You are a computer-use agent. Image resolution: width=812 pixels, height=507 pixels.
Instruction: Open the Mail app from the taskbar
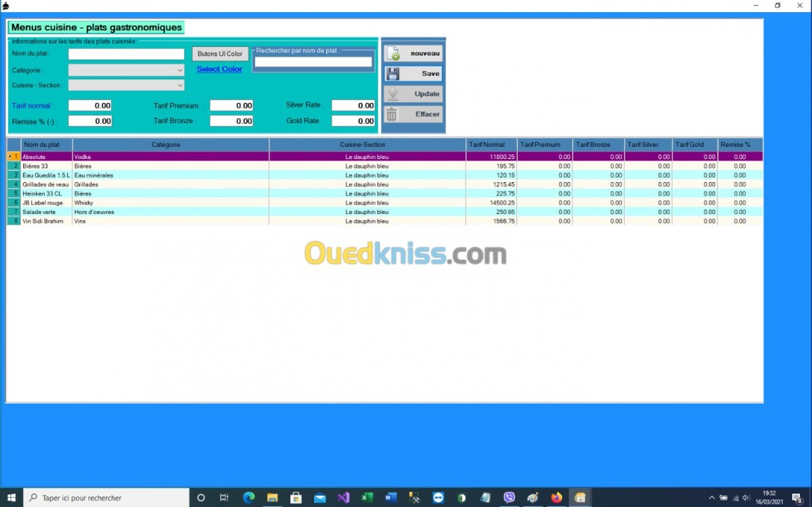319,498
